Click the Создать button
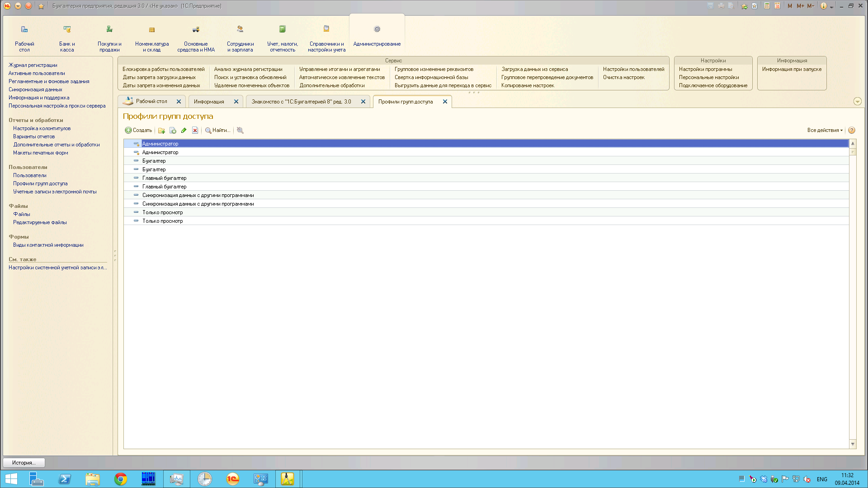Viewport: 868px width, 488px height. click(138, 131)
